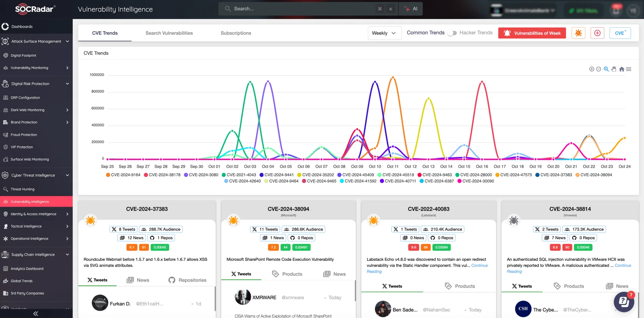This screenshot has height=318, width=644.
Task: Open the help chat widget
Action: [x=624, y=302]
